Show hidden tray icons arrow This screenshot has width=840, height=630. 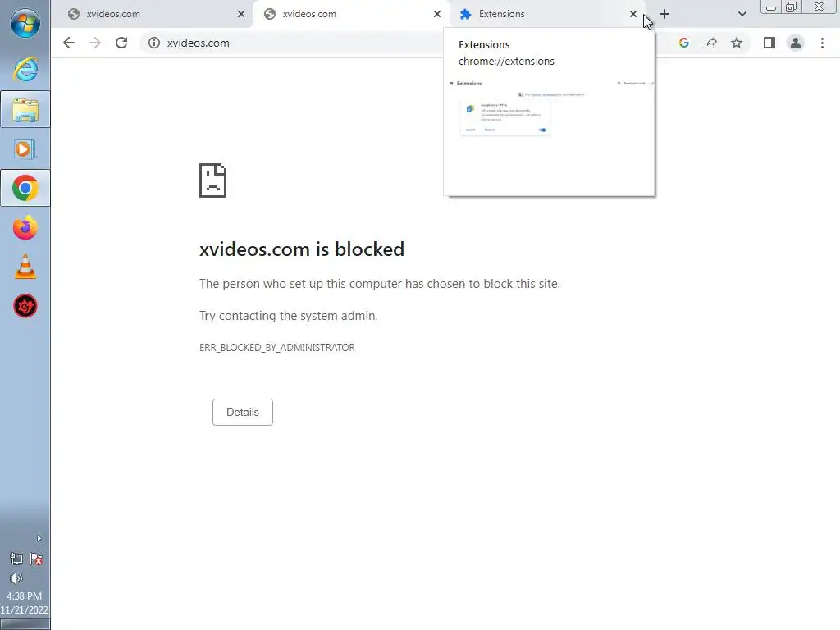pyautogui.click(x=39, y=538)
